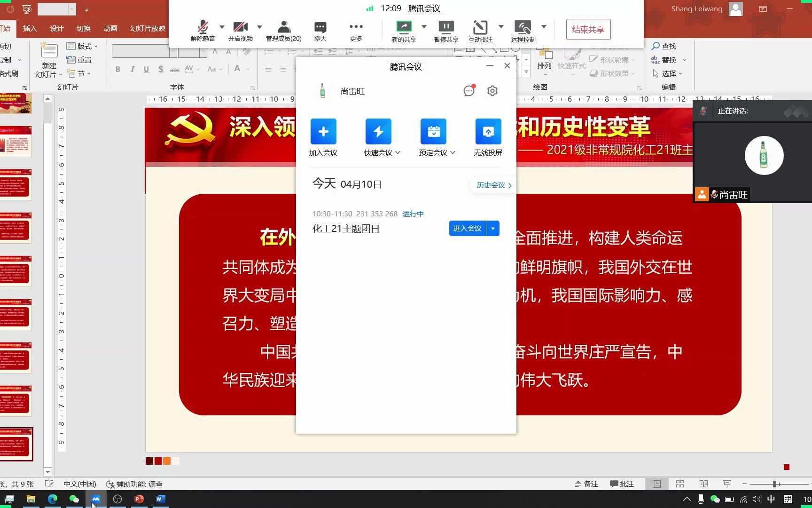Open the chat button in meeting toolbar
The height and width of the screenshot is (508, 812).
[x=320, y=31]
